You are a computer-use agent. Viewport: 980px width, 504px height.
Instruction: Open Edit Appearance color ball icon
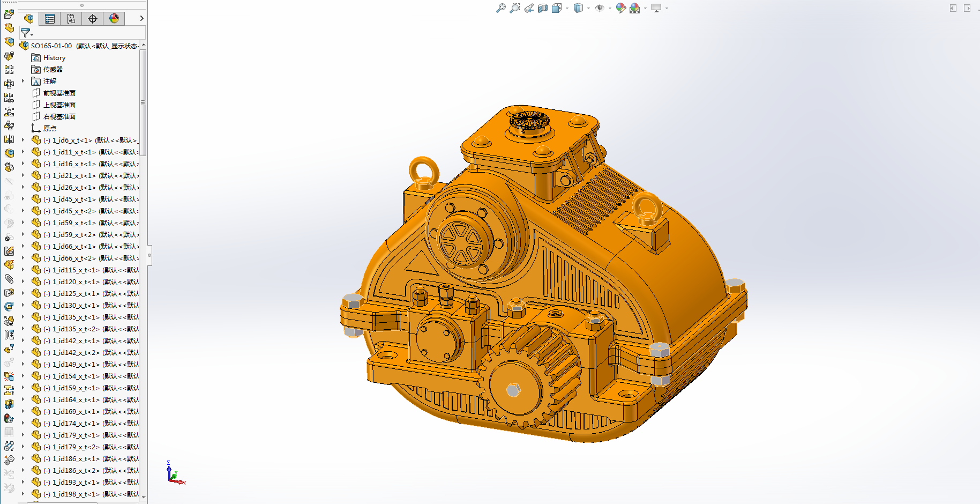621,8
